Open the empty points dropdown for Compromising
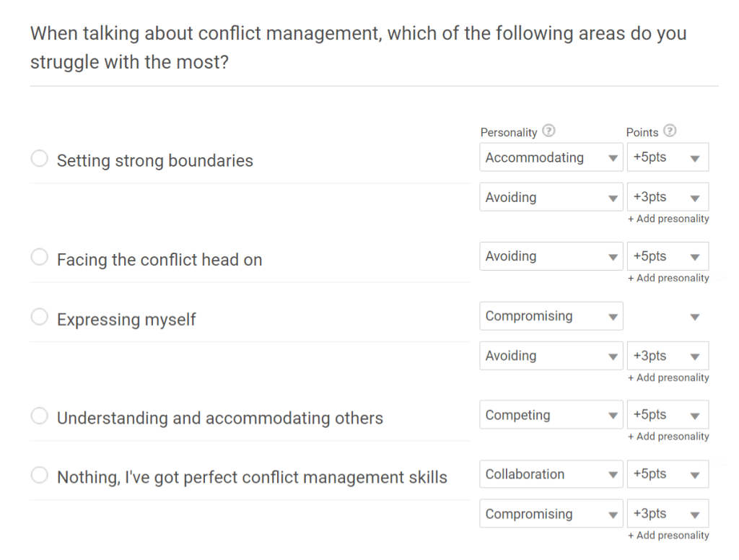The height and width of the screenshot is (560, 739). pyautogui.click(x=668, y=316)
